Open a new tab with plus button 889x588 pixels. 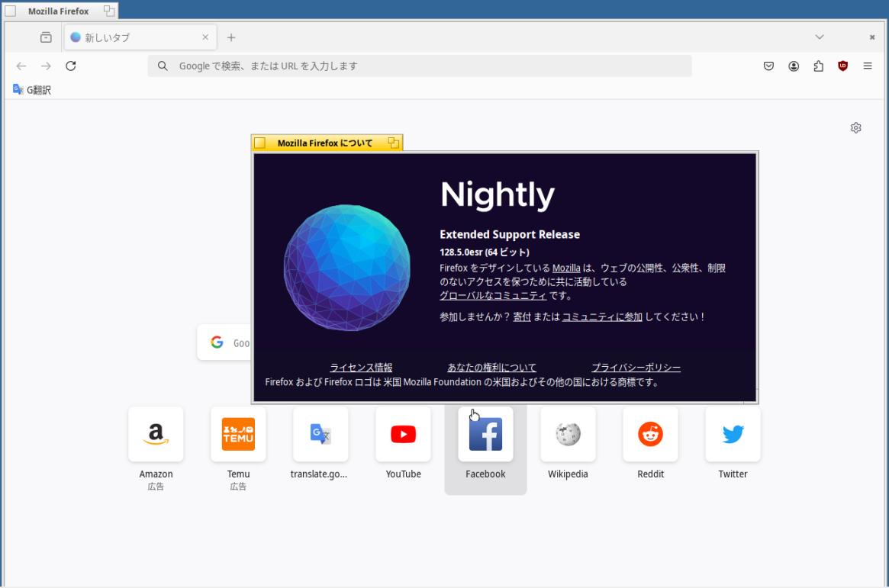pos(231,37)
